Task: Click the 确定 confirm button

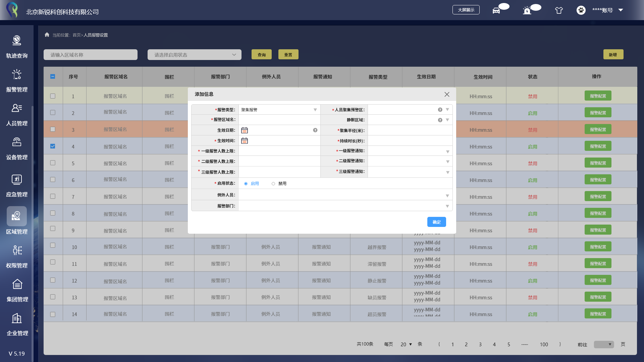Action: click(436, 222)
